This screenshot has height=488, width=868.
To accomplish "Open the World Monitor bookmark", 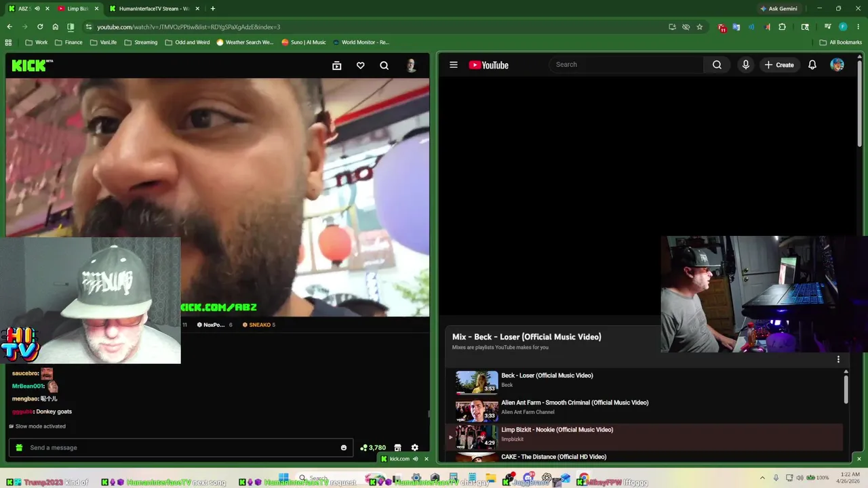I will 361,42.
